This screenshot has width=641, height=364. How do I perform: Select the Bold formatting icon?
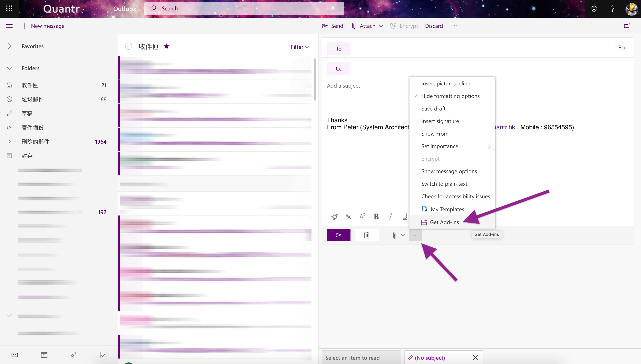click(376, 216)
